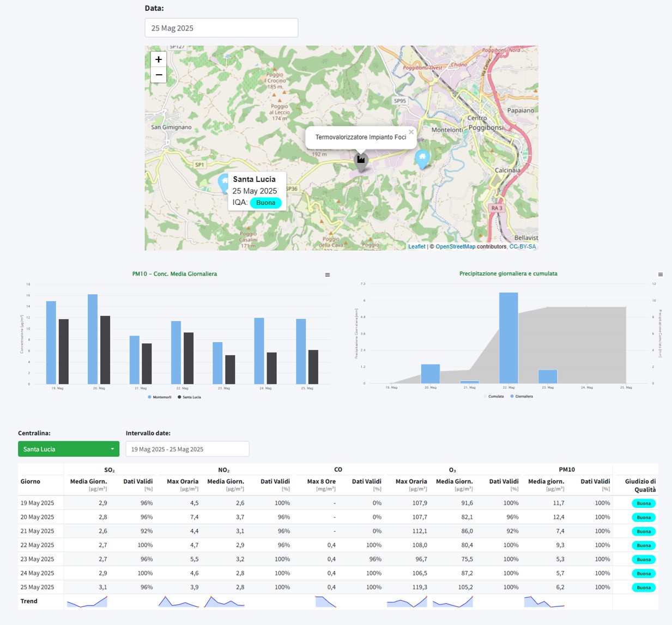Open the Intervallo date range picker
The height and width of the screenshot is (625, 672).
click(x=187, y=449)
